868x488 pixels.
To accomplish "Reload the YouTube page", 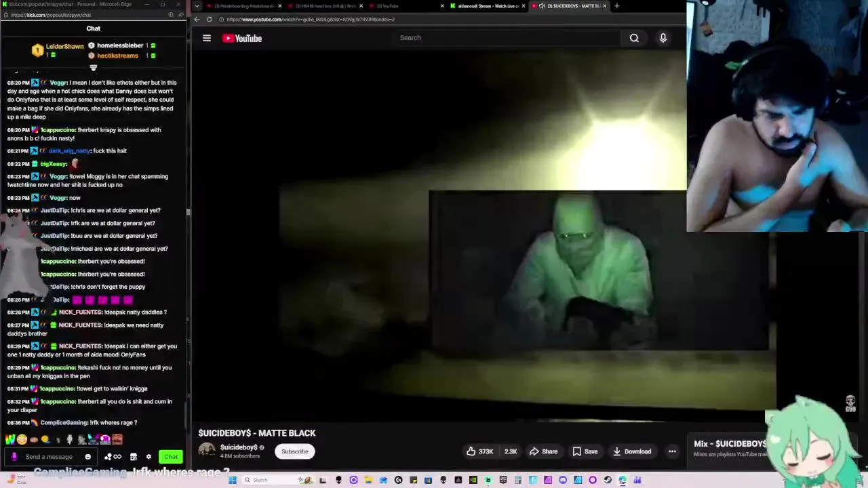I will (209, 19).
